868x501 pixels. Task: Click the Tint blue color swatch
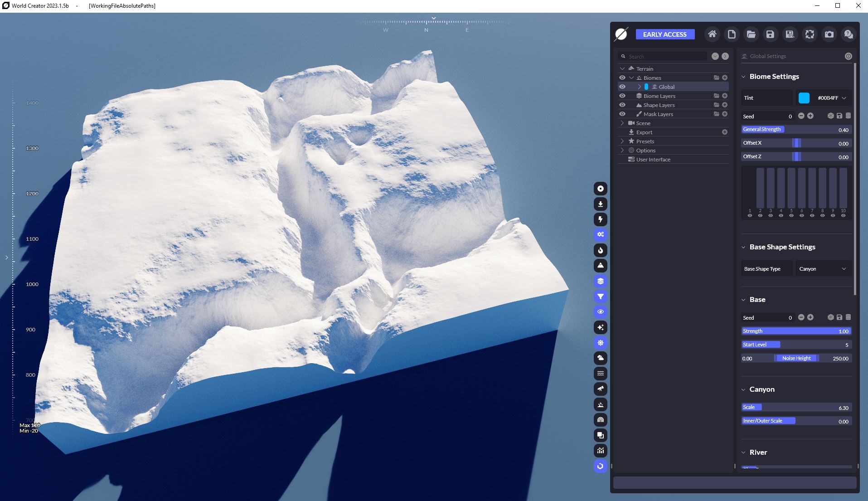point(804,98)
